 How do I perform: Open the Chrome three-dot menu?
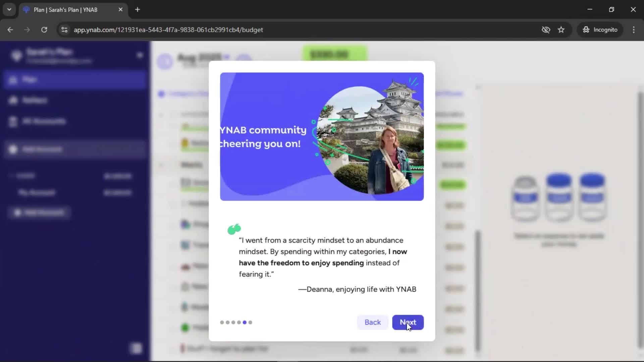tap(634, 30)
